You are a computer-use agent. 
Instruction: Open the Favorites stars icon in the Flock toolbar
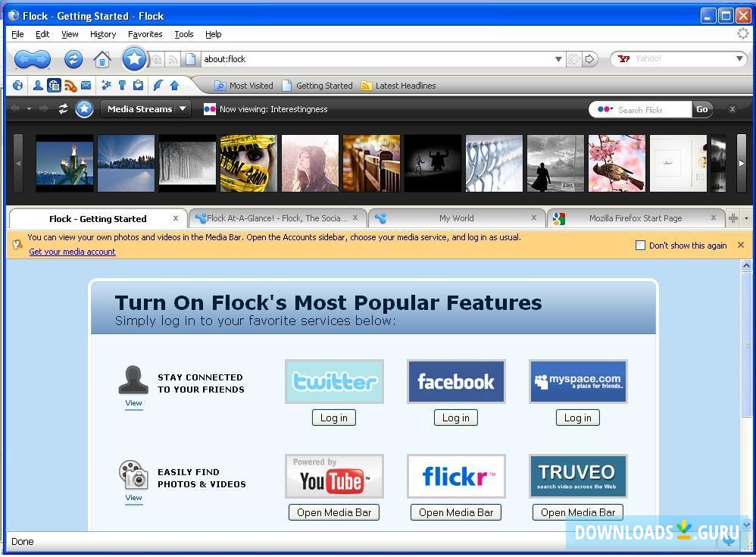(x=107, y=86)
